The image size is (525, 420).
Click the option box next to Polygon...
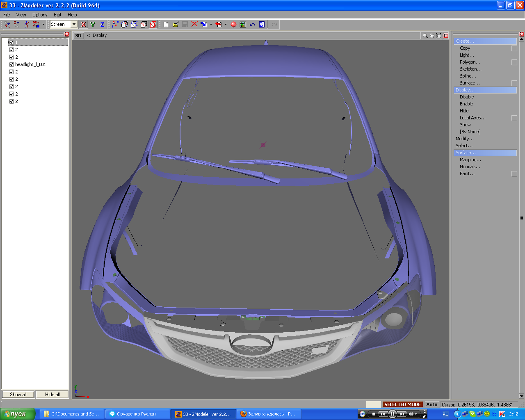click(514, 62)
